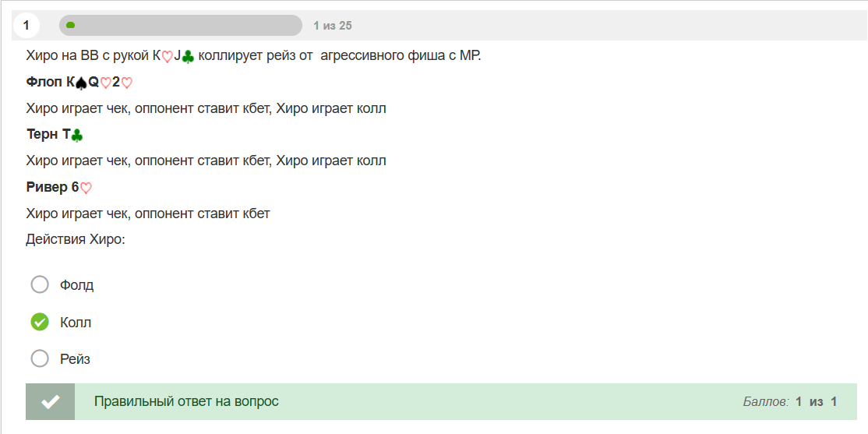Viewport: 868px width, 434px height.
Task: Click the heart suit icon after К in hand
Action: [x=167, y=56]
